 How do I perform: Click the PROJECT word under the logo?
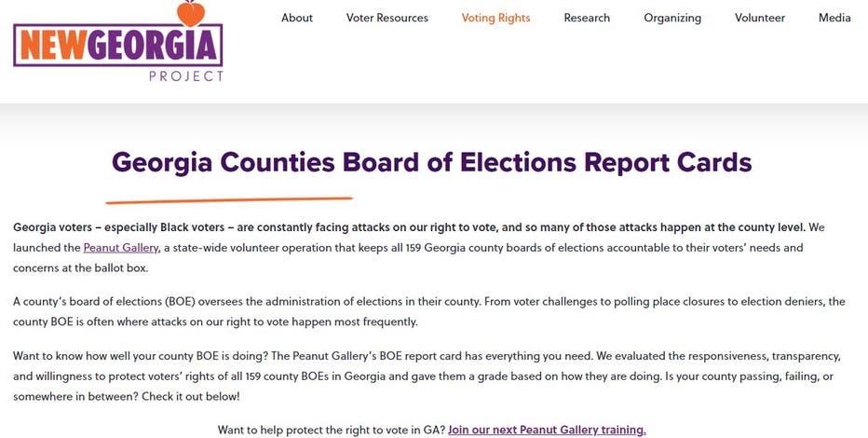(186, 75)
